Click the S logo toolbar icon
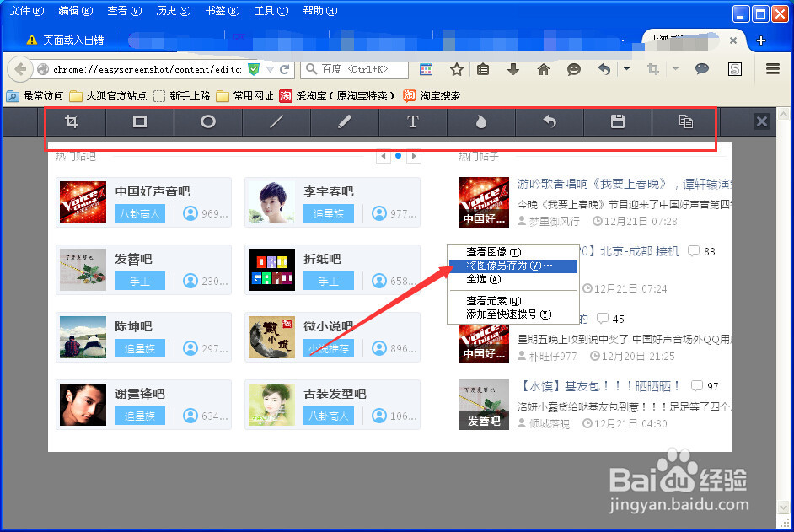The height and width of the screenshot is (532, 794). coord(735,69)
